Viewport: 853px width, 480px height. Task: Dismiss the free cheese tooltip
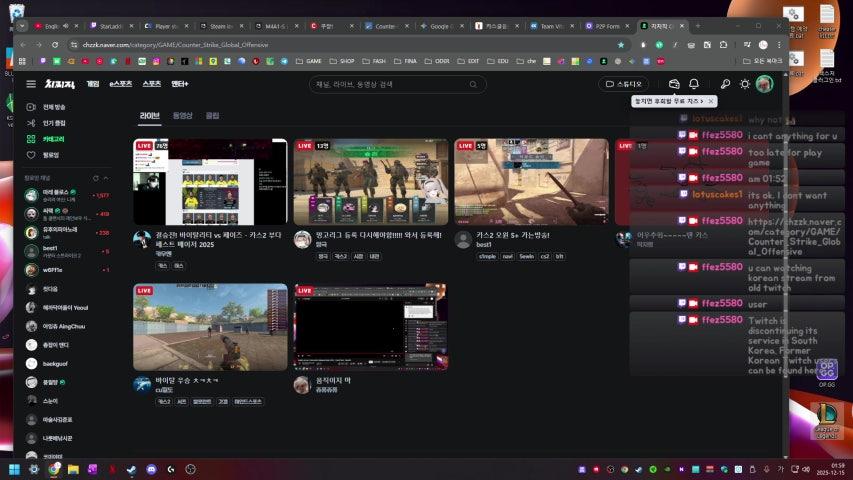click(x=711, y=101)
